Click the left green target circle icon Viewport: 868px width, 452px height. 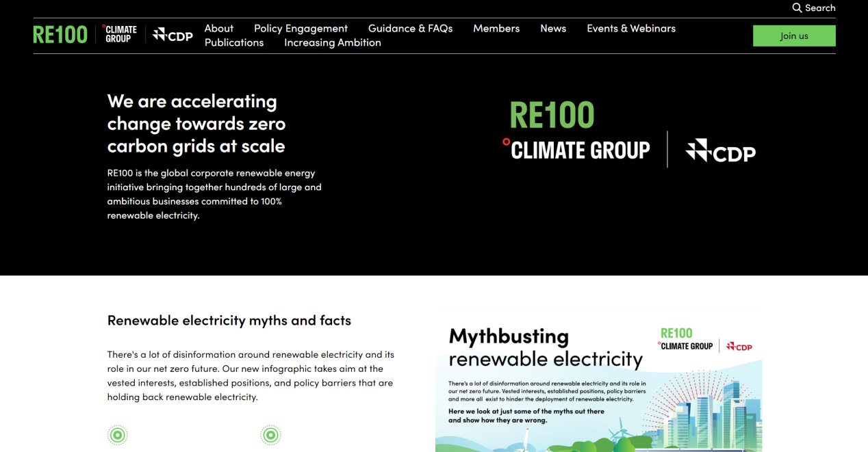click(x=118, y=435)
